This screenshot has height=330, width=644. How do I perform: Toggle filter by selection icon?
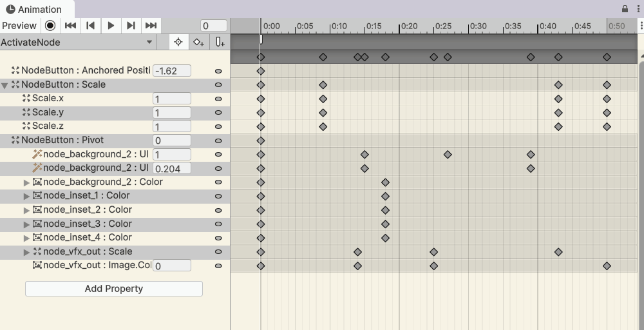point(178,42)
